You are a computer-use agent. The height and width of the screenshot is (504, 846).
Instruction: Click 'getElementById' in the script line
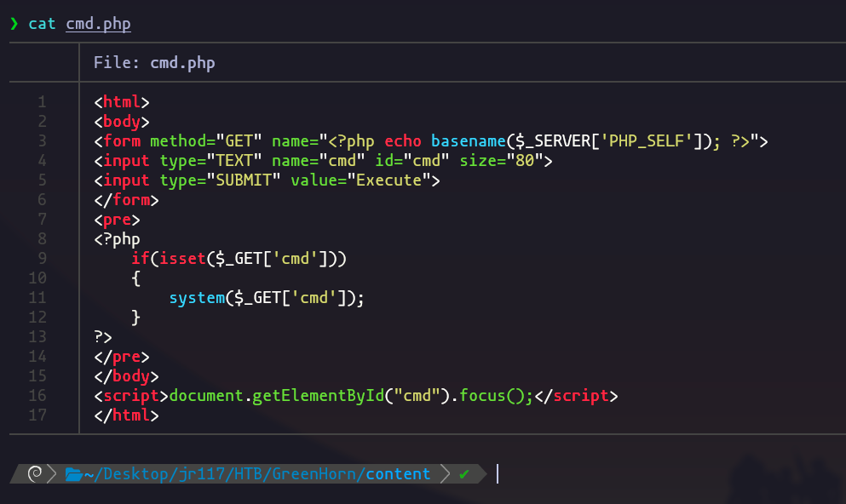(x=319, y=396)
